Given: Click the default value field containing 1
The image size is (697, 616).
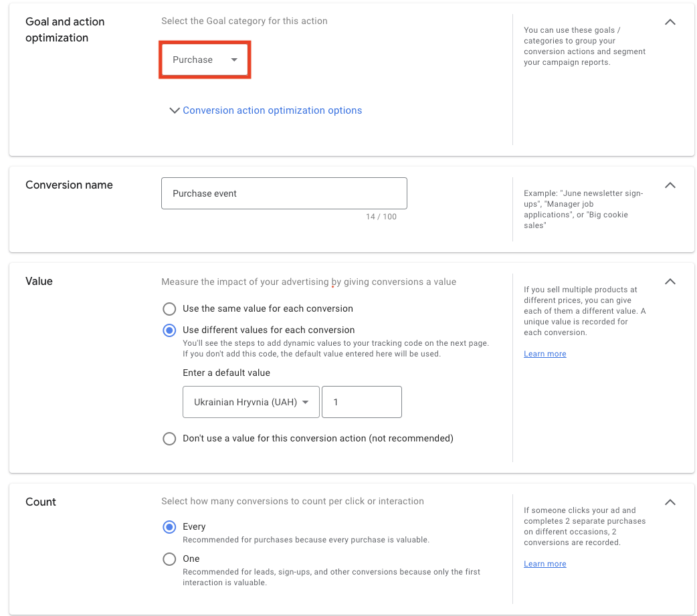Looking at the screenshot, I should coord(361,402).
